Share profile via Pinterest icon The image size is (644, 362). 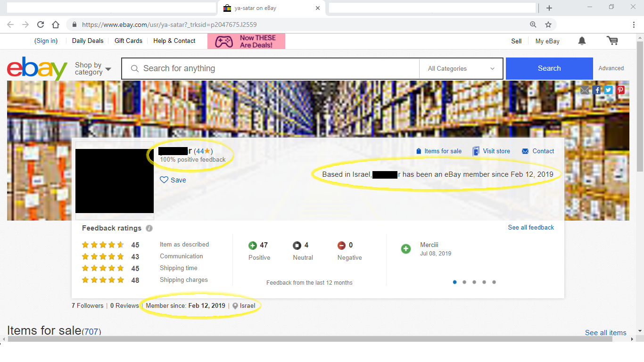coord(621,90)
